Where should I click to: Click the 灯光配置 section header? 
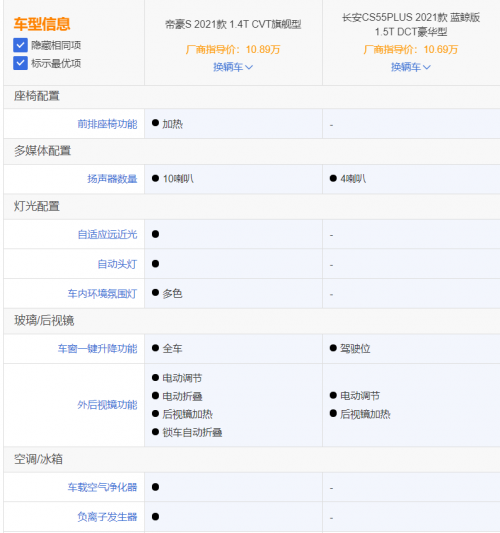(x=37, y=206)
